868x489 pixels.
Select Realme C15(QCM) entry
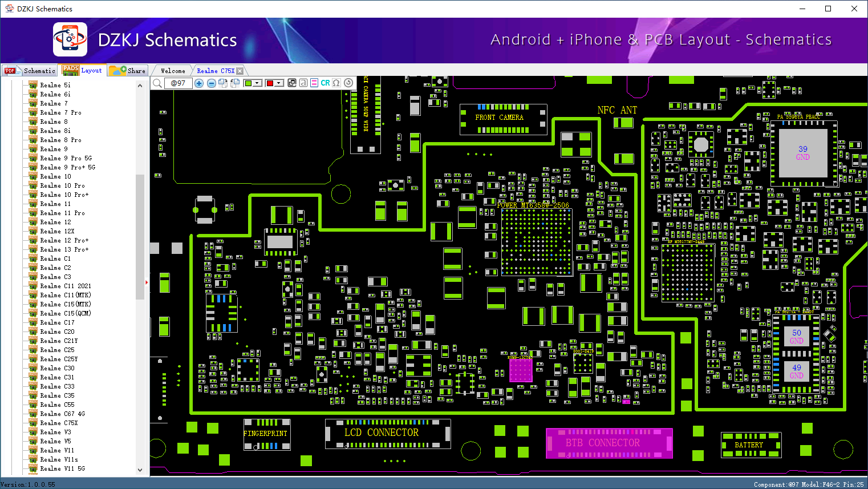click(66, 313)
